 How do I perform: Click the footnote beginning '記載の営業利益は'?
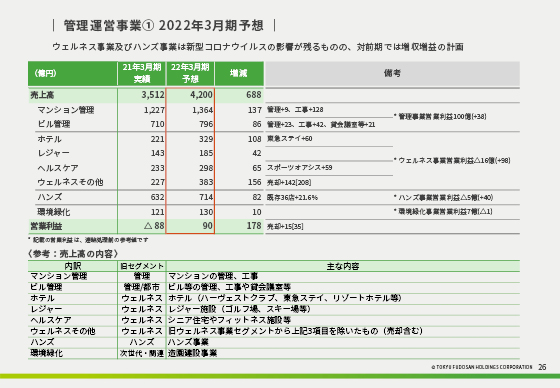(88, 240)
